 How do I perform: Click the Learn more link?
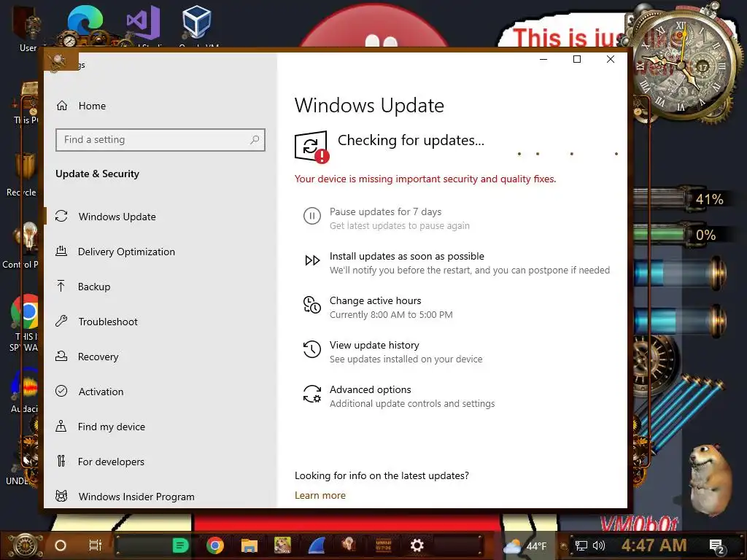(x=320, y=495)
